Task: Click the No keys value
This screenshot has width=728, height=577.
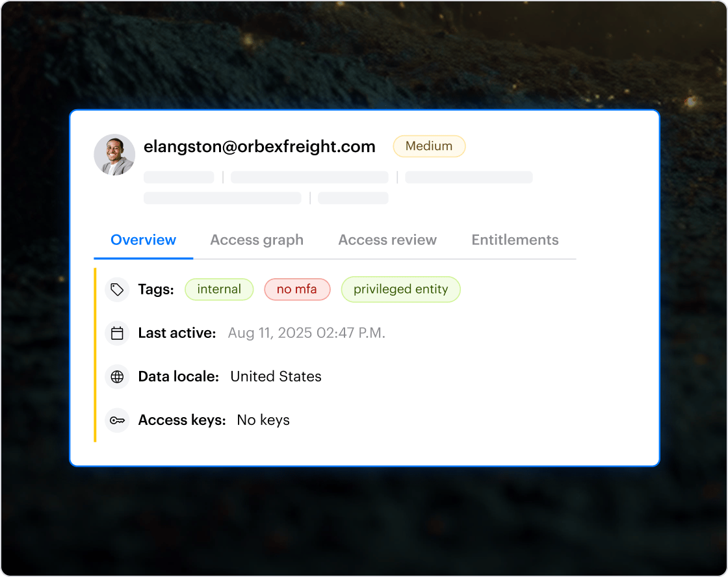Action: click(263, 420)
